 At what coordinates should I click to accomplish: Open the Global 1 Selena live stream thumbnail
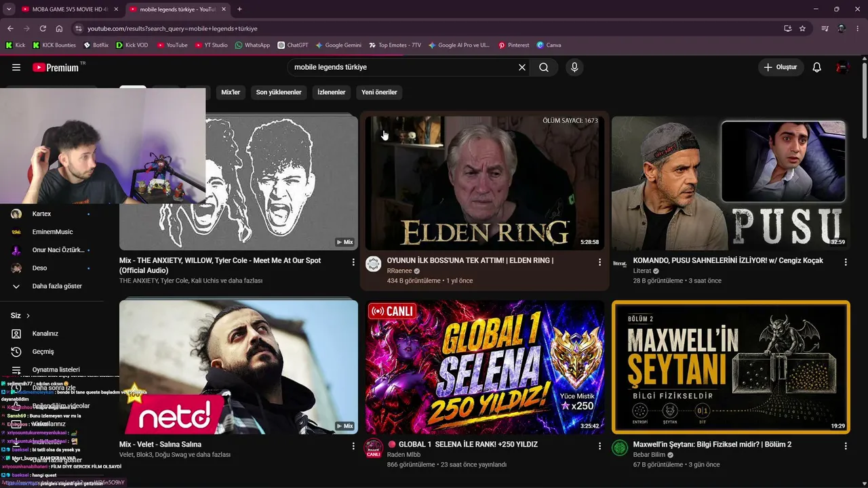click(485, 367)
